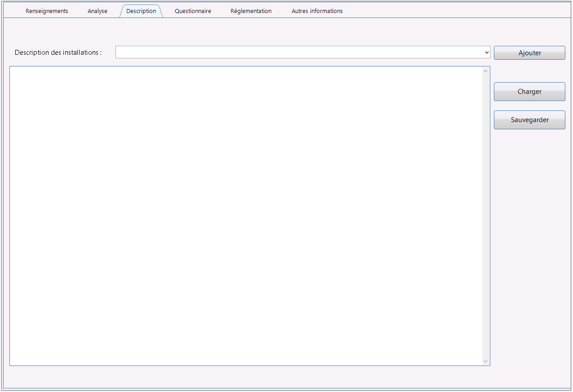Switch to the Renseignements tab
Image resolution: width=573 pixels, height=392 pixels.
tap(47, 11)
